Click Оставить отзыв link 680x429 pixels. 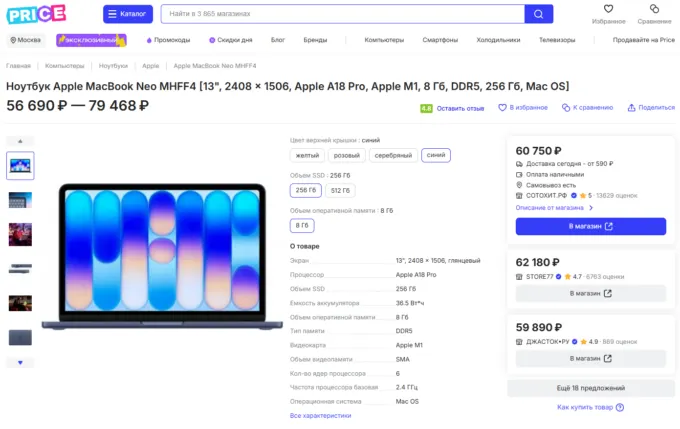coord(460,108)
